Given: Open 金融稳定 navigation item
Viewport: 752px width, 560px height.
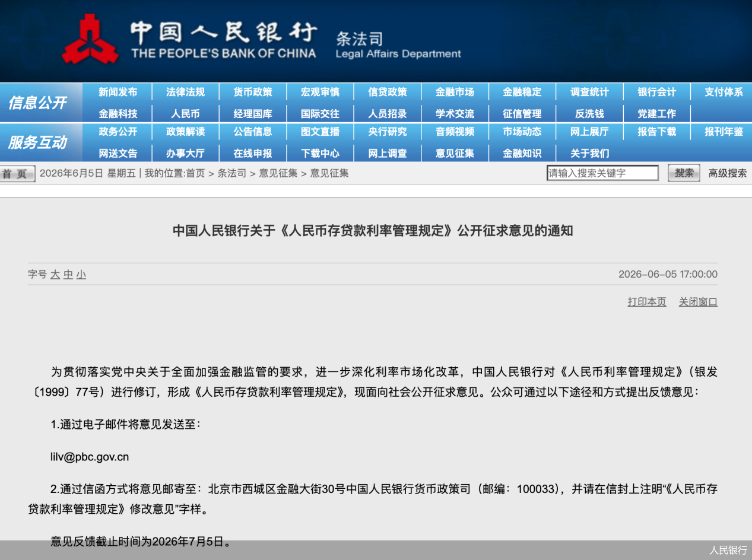Looking at the screenshot, I should pos(522,92).
